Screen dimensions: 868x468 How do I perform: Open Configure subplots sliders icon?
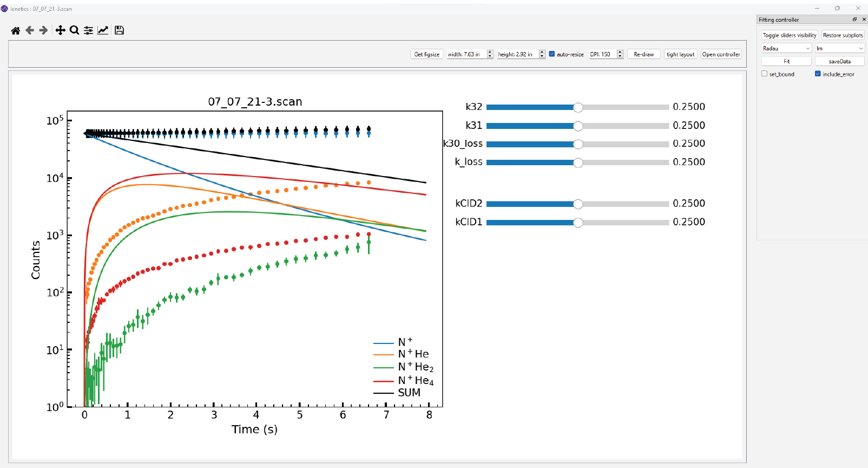pos(88,30)
